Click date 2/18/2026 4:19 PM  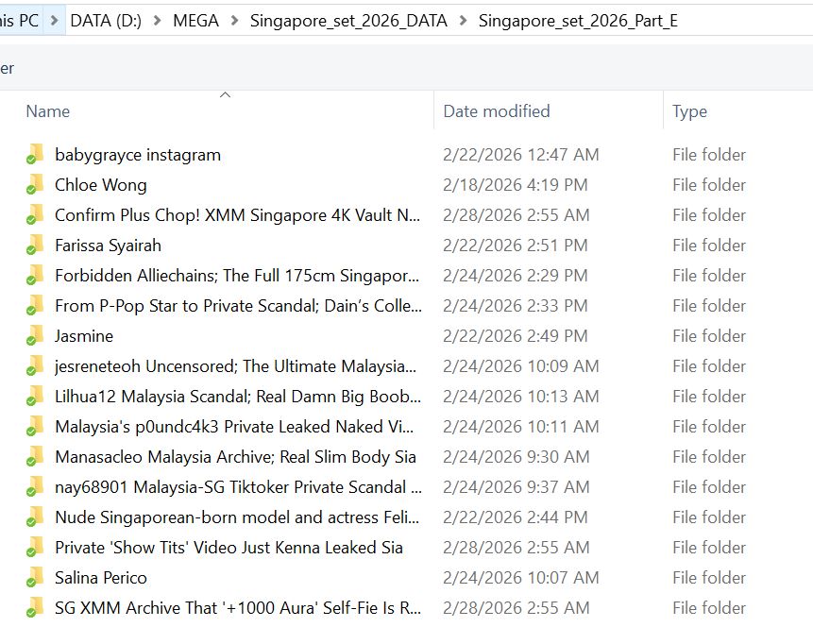coord(515,184)
